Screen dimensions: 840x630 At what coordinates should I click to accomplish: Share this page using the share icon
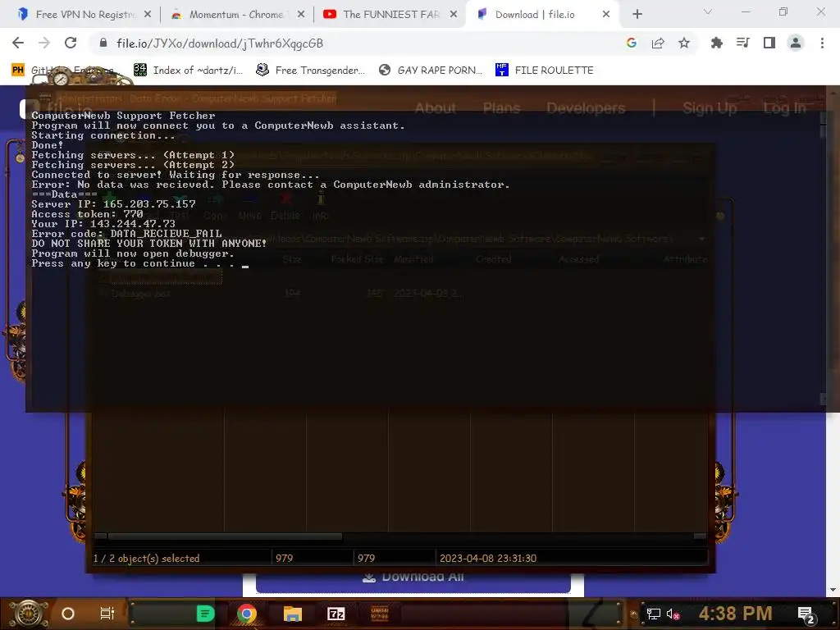(x=658, y=43)
